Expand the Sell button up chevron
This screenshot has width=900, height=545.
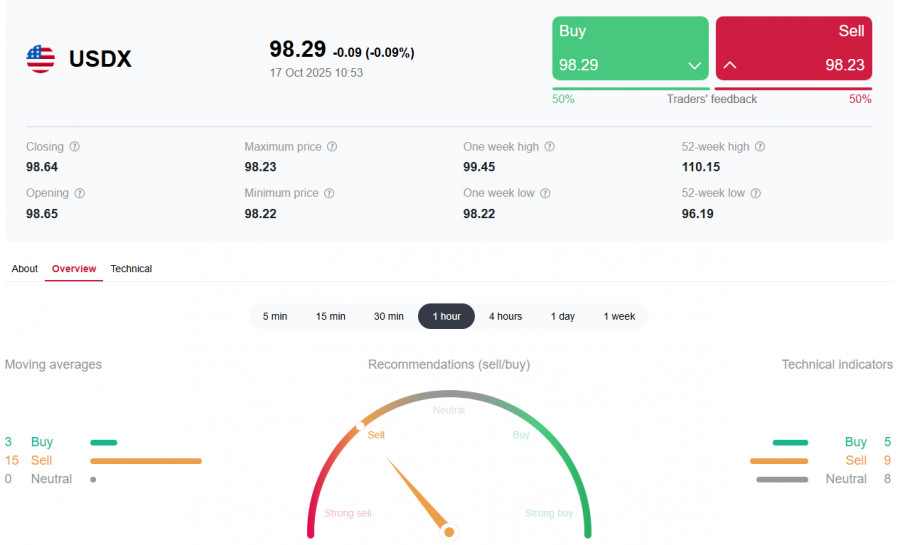[x=730, y=65]
